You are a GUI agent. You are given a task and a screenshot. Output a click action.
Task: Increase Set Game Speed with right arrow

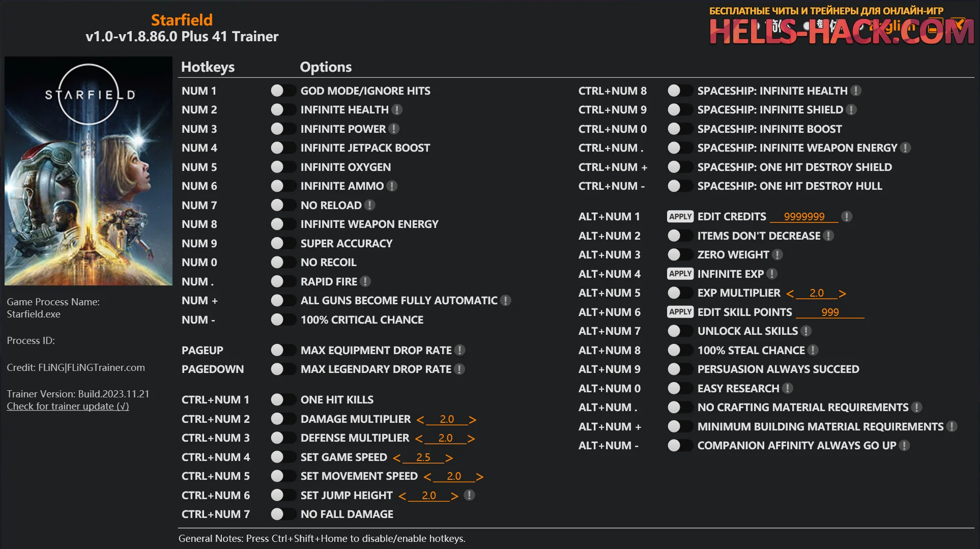coord(449,458)
